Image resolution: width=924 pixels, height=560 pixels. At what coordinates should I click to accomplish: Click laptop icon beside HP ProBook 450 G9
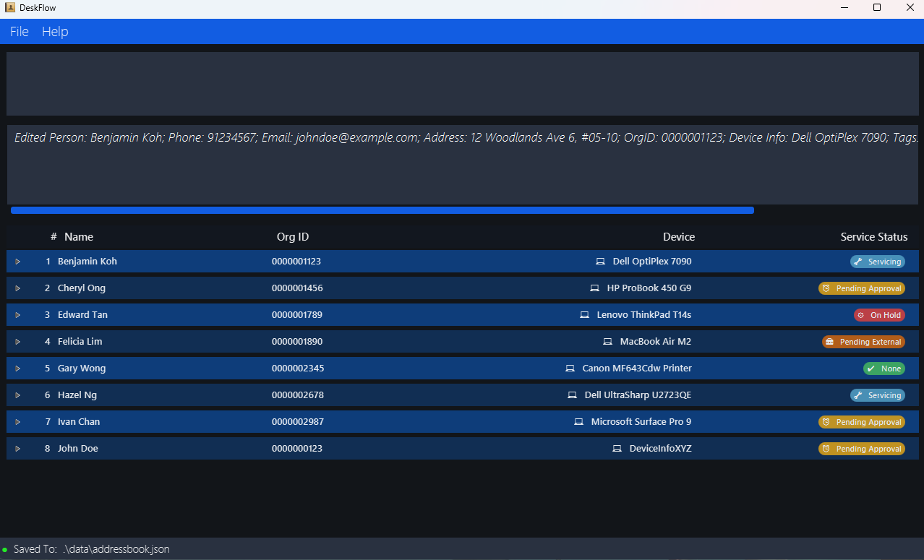(594, 288)
